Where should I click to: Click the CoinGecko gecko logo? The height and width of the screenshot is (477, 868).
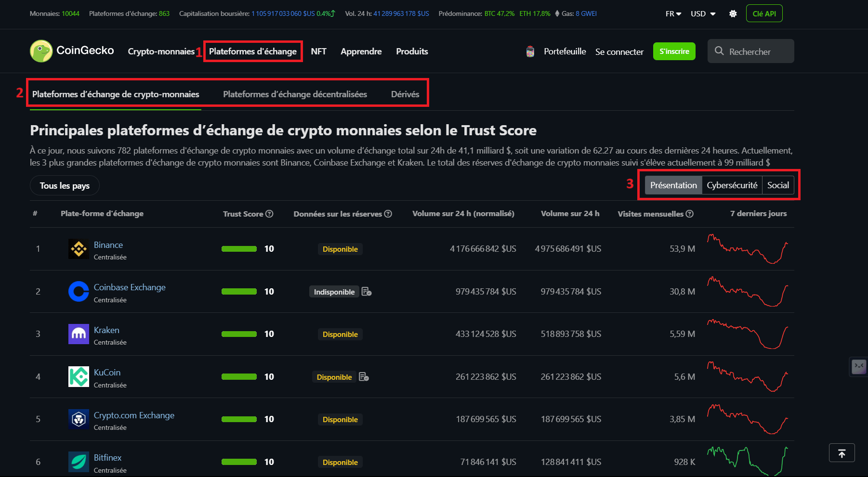tap(41, 51)
